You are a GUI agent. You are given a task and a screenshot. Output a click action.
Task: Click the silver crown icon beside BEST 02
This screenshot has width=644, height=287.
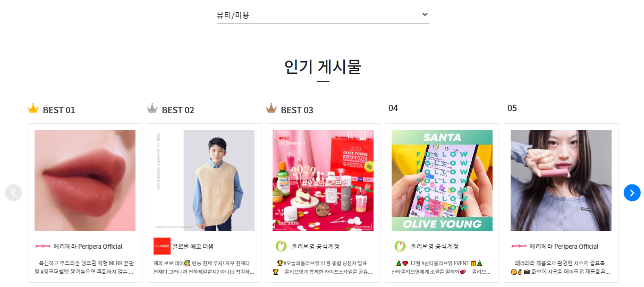pos(152,109)
